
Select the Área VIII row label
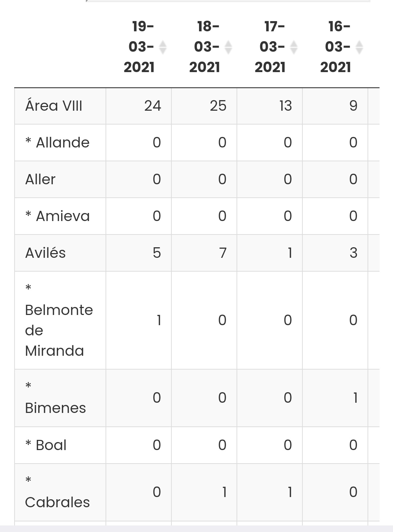click(x=54, y=106)
